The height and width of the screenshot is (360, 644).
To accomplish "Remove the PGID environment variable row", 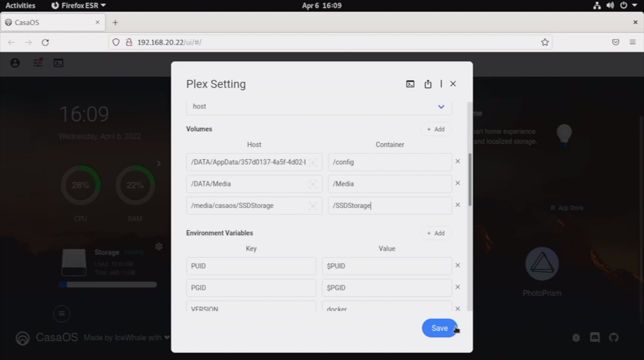I will [x=458, y=287].
